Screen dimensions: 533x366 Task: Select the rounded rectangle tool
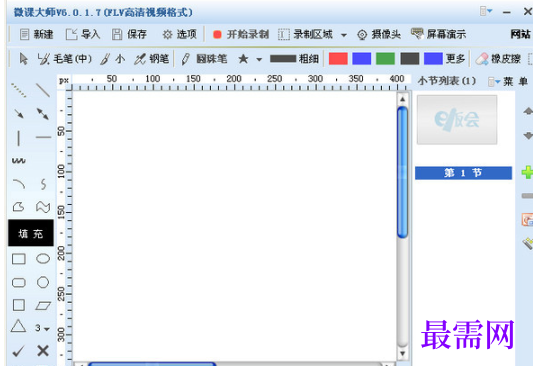click(19, 282)
